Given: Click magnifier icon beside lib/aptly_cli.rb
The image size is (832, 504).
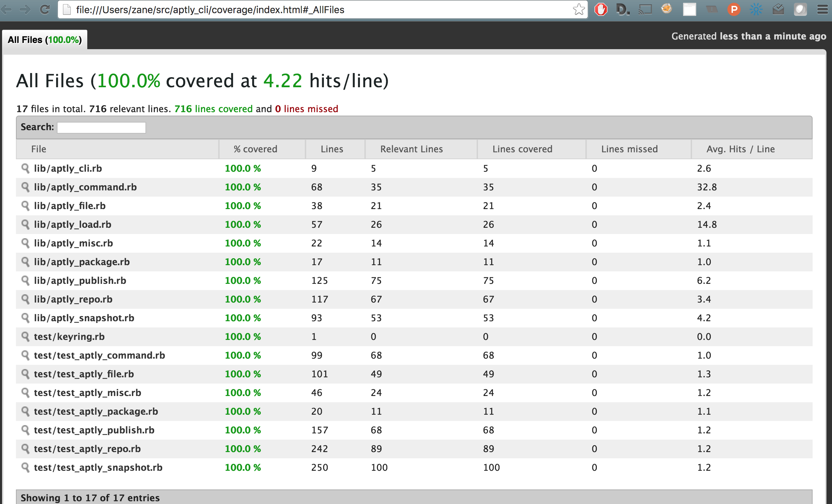Looking at the screenshot, I should click(25, 169).
